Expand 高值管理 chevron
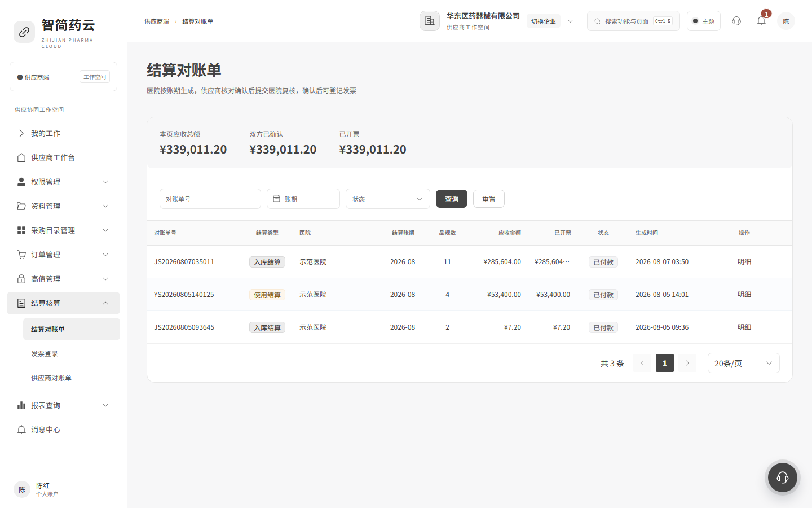812x508 pixels. point(105,279)
